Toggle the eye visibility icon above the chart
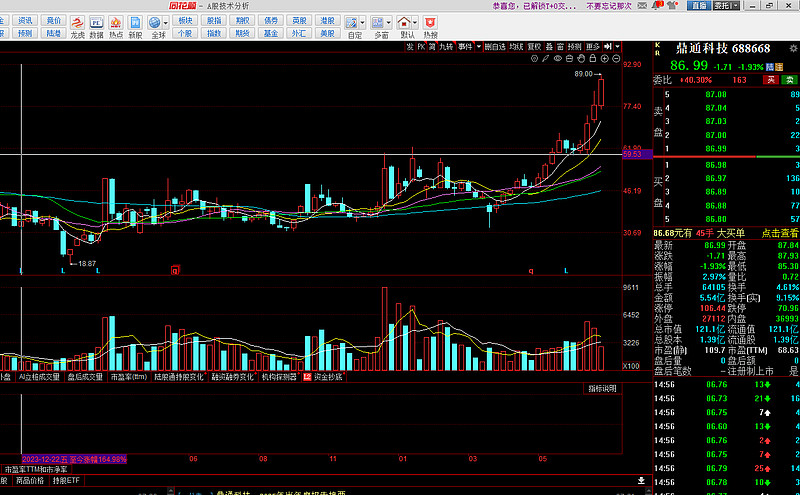The height and width of the screenshot is (495, 800). (x=558, y=59)
